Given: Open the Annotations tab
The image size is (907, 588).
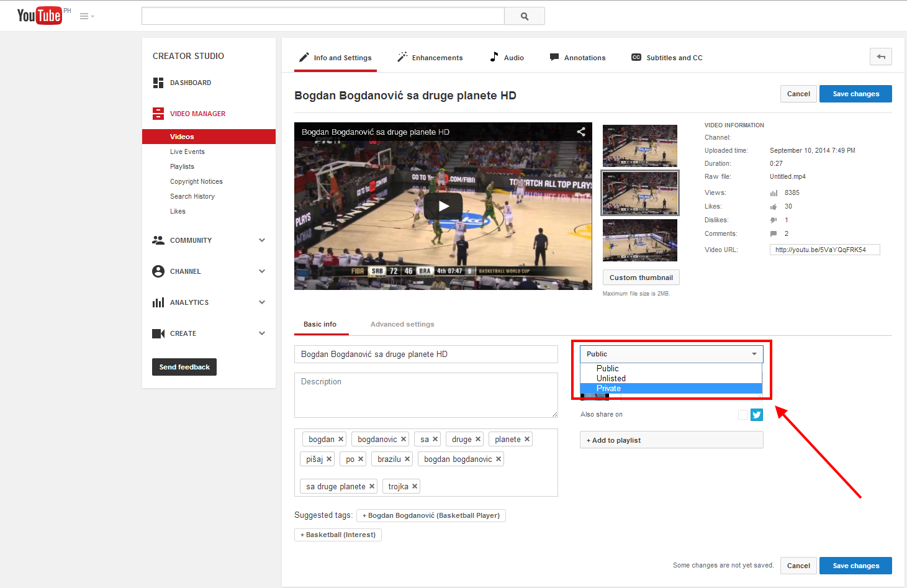Looking at the screenshot, I should tap(577, 58).
